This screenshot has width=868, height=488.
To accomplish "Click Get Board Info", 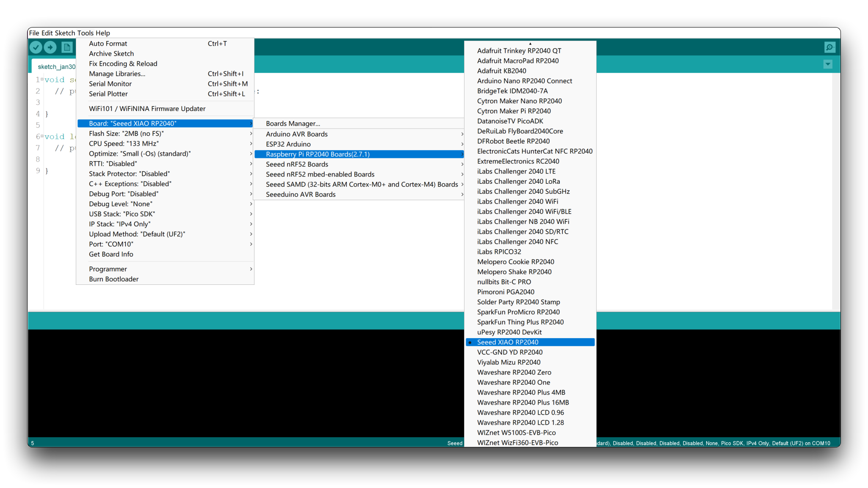I will pyautogui.click(x=111, y=254).
